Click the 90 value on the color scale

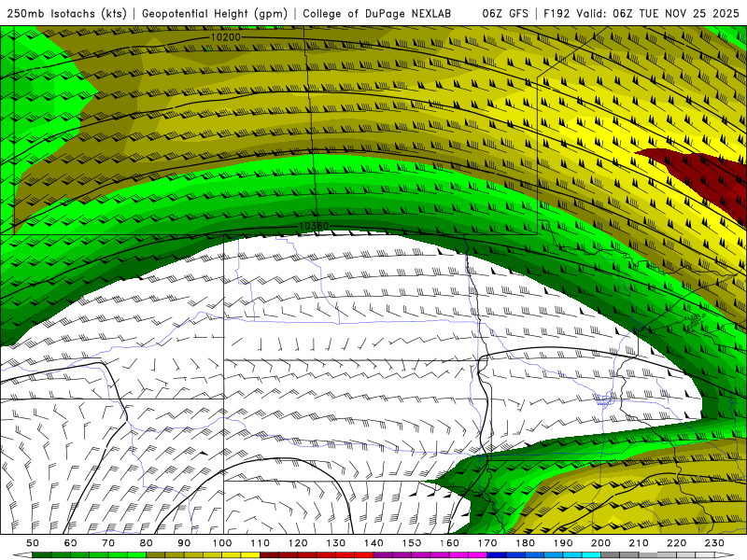point(184,543)
